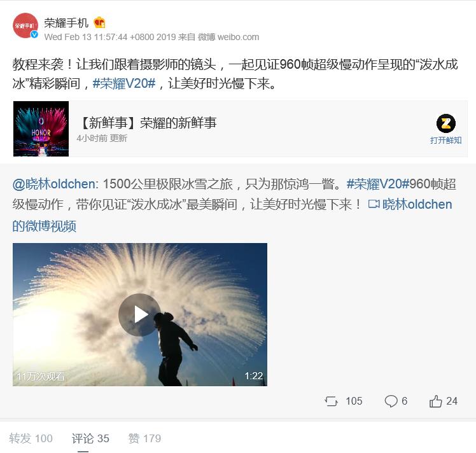Open the 荣耀手机 username link
Viewport: 476px width, 453px height.
(66, 23)
